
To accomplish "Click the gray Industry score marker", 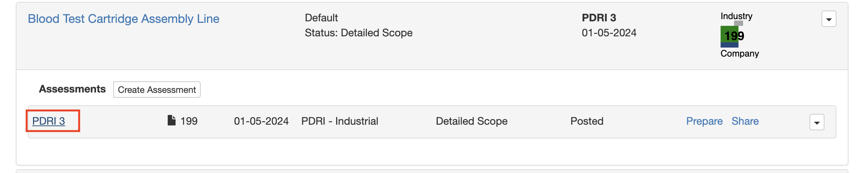I will click(x=738, y=23).
